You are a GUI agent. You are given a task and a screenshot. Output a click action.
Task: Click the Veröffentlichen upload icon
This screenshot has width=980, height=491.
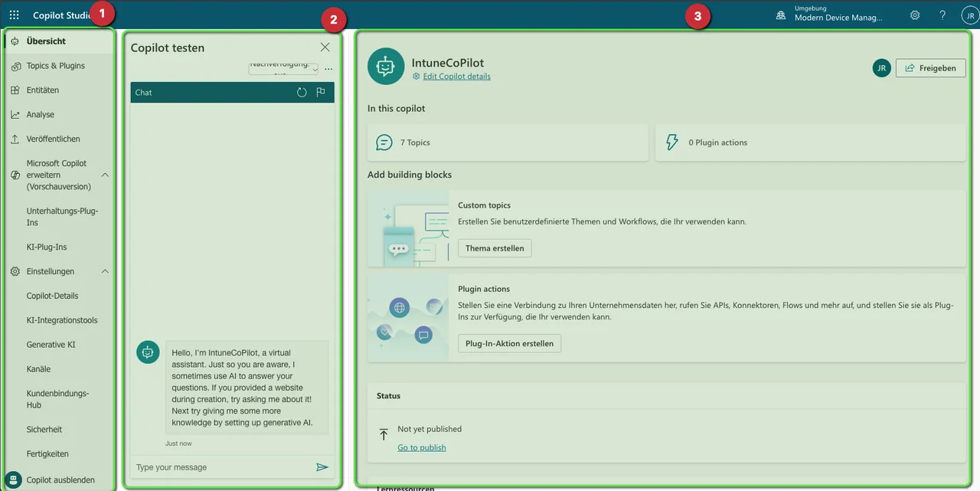(x=15, y=139)
